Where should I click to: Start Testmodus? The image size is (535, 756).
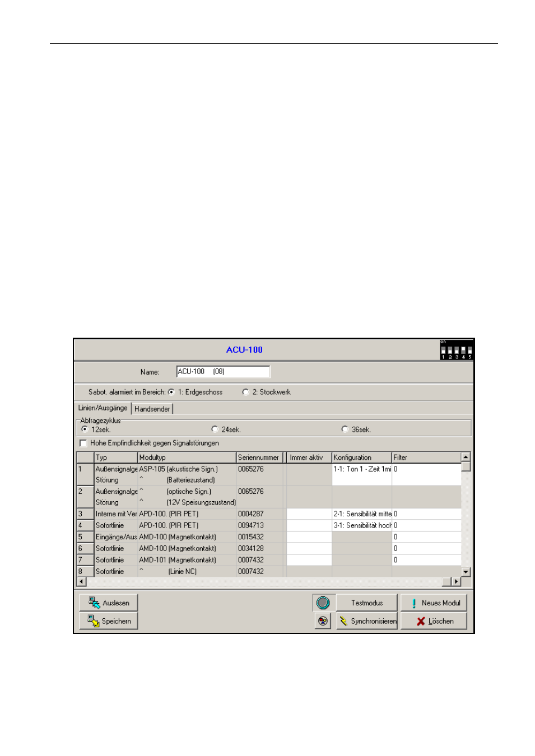point(367,603)
